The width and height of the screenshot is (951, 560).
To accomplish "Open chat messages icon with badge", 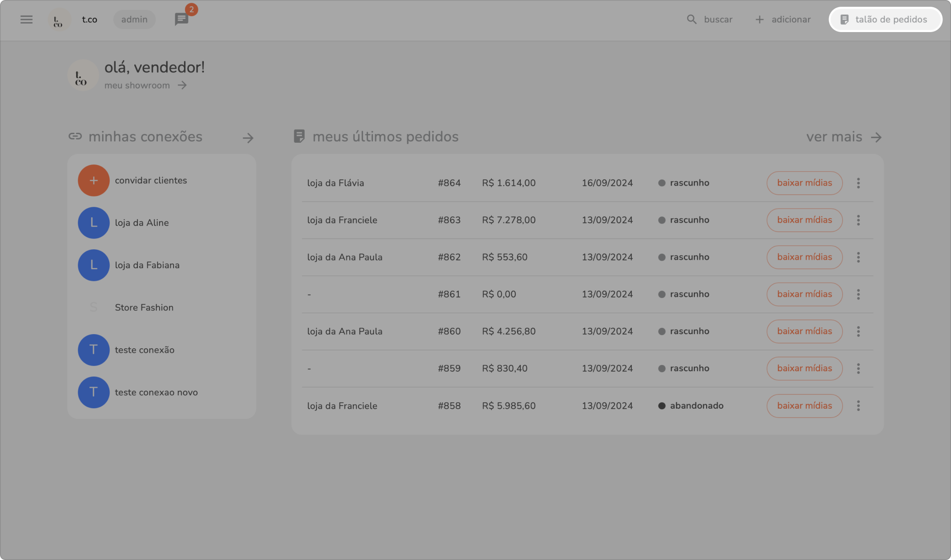I will tap(182, 19).
